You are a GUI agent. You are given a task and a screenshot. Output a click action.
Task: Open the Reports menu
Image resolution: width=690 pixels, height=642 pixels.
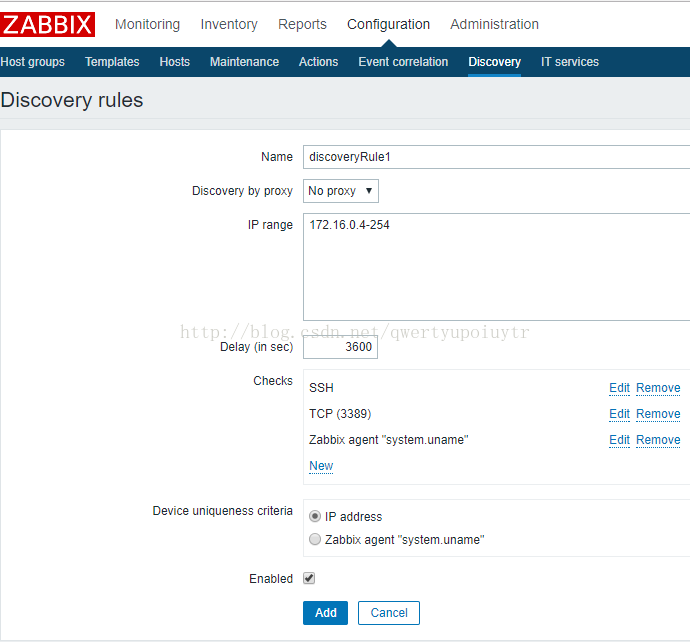pyautogui.click(x=302, y=24)
